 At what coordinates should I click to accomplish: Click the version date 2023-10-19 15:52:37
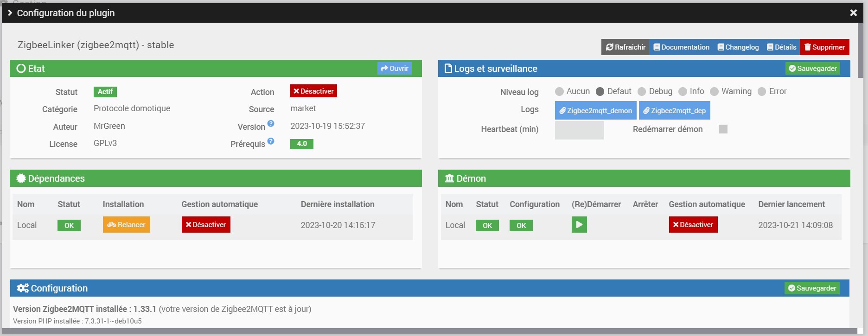coord(328,126)
